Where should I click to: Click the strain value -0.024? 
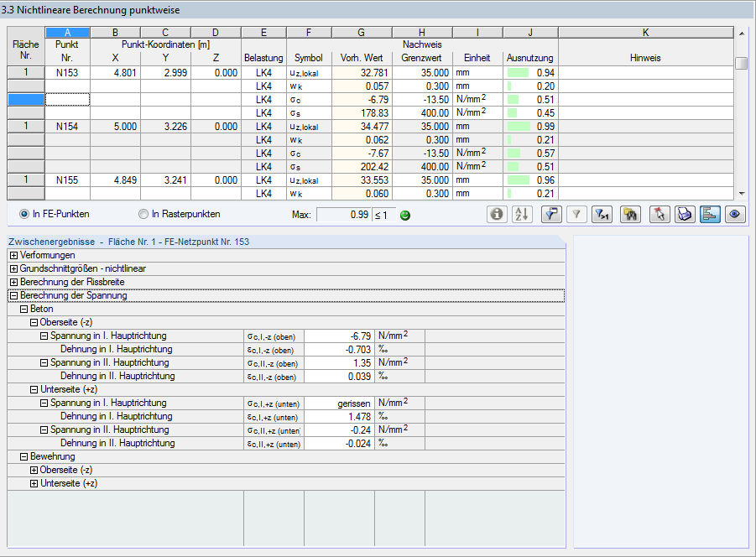click(339, 444)
